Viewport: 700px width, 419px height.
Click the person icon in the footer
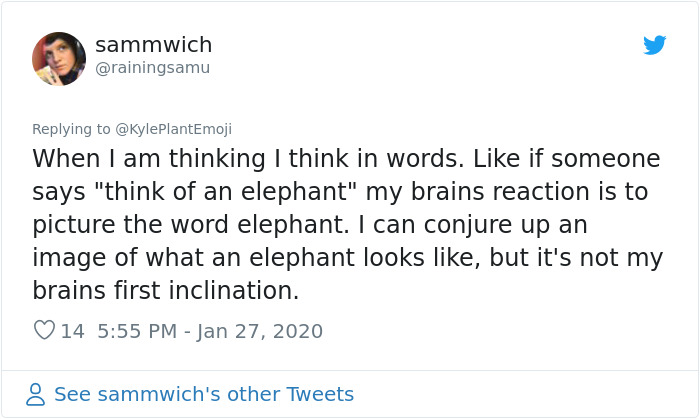tap(35, 394)
